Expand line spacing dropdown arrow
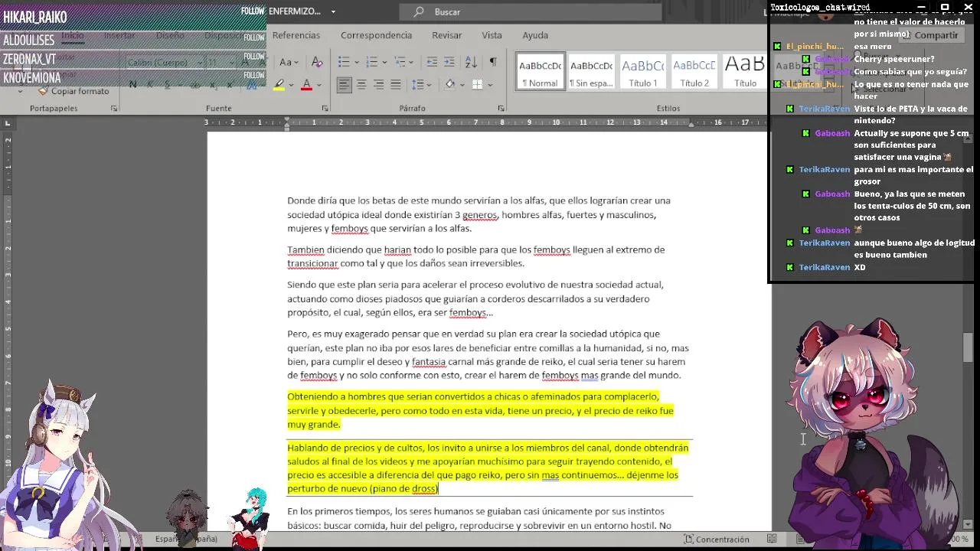The width and height of the screenshot is (980, 551). (x=429, y=84)
